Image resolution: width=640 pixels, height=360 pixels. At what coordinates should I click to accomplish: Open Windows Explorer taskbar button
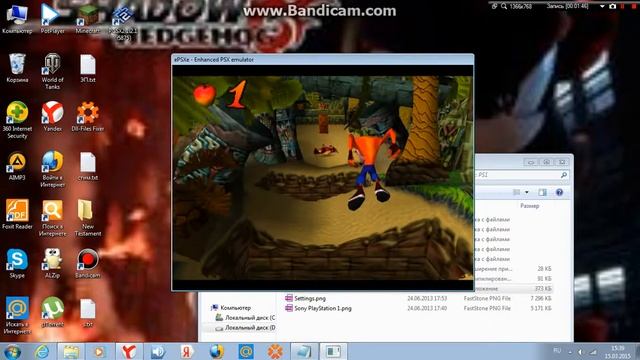coord(71,352)
